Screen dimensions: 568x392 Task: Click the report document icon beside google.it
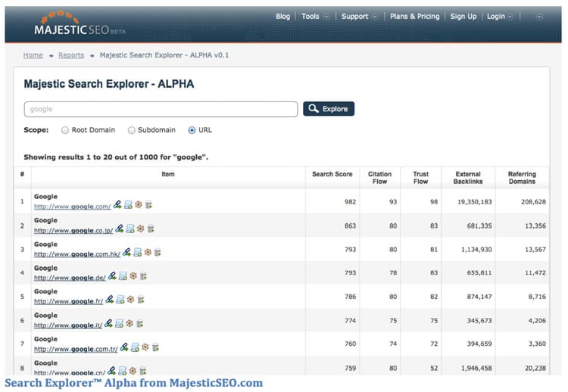tap(120, 324)
